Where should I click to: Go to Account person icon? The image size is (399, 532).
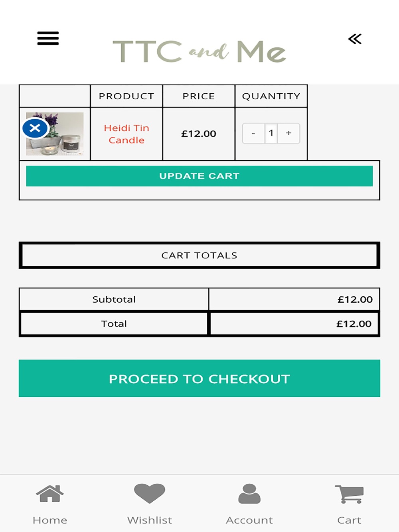point(249,494)
